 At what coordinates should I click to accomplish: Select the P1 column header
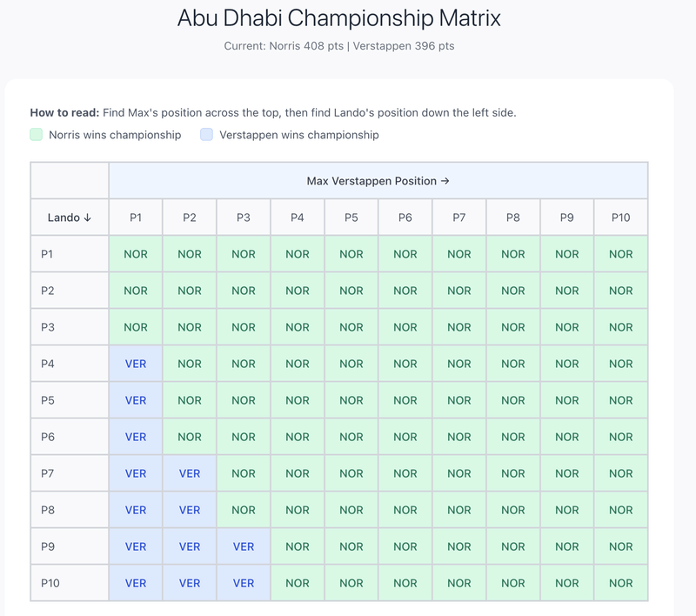pyautogui.click(x=136, y=218)
